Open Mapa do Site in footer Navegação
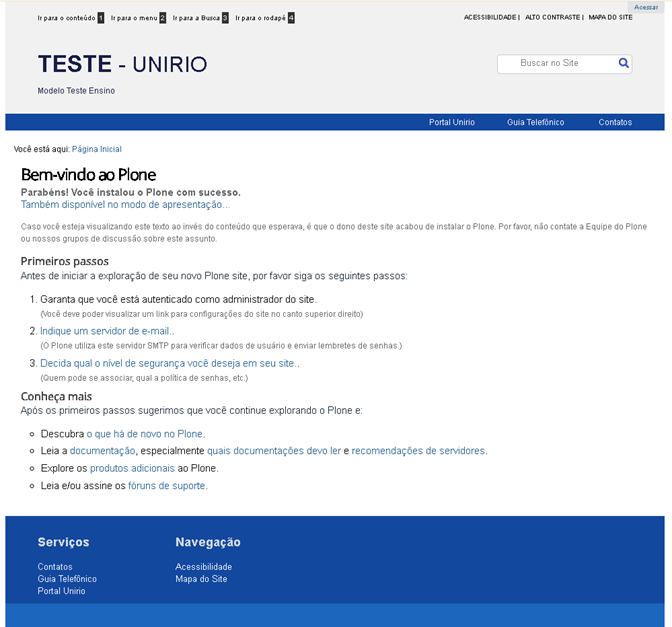 tap(201, 579)
